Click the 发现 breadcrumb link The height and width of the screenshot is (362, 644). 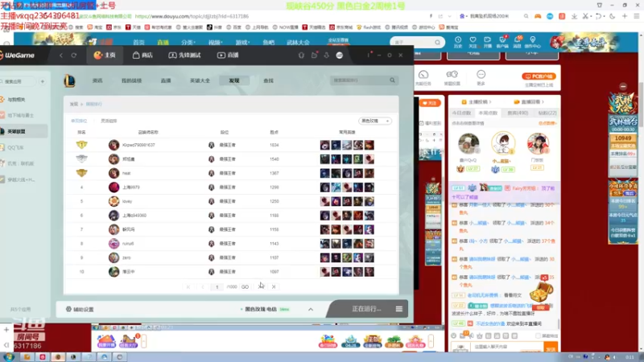pyautogui.click(x=73, y=105)
